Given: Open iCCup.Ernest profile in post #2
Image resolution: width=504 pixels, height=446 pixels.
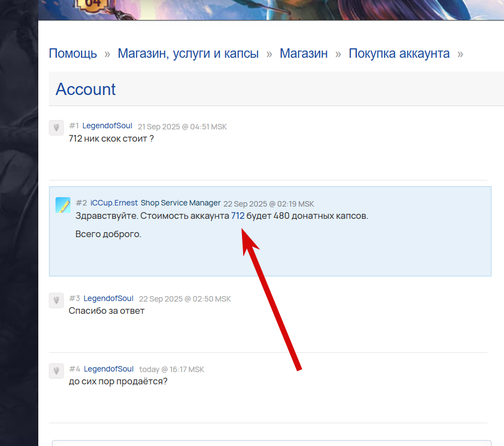Looking at the screenshot, I should pos(114,203).
